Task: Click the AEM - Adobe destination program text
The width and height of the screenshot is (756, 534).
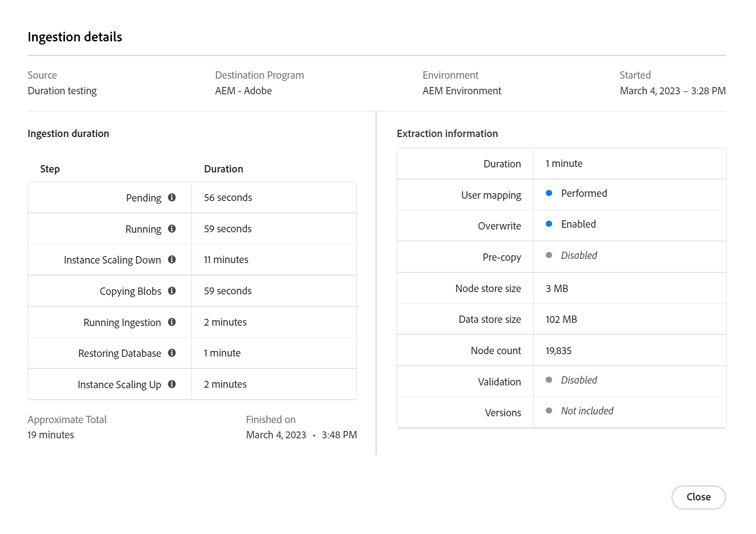Action: [x=243, y=91]
